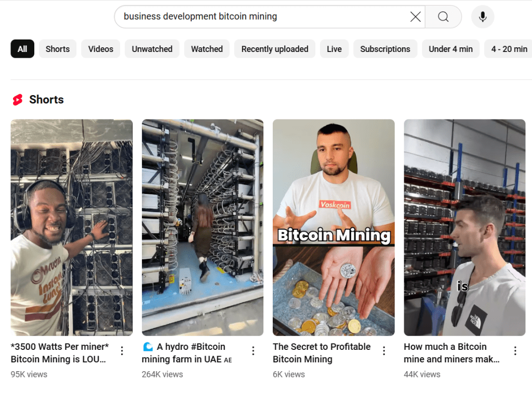Open options menu on the Bitcoin mine earnings Short
532x393 pixels.
[x=515, y=351]
